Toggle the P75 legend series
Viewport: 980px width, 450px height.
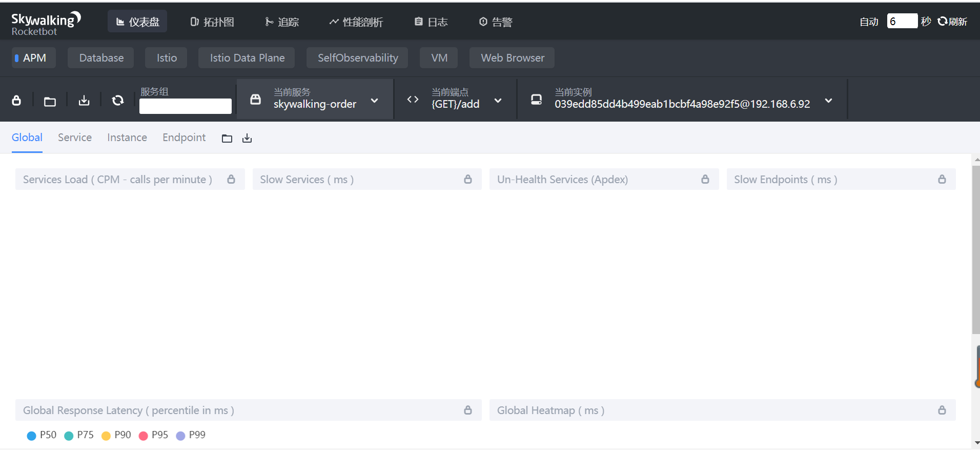[x=79, y=435]
